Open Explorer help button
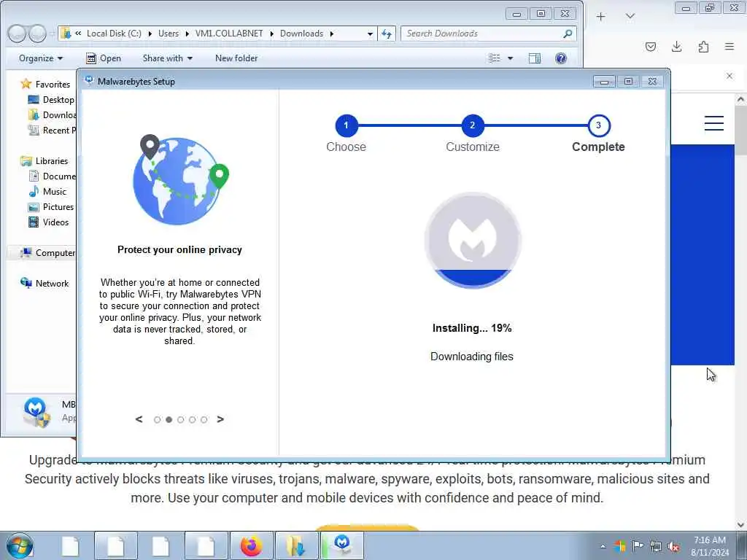747x560 pixels. (561, 58)
